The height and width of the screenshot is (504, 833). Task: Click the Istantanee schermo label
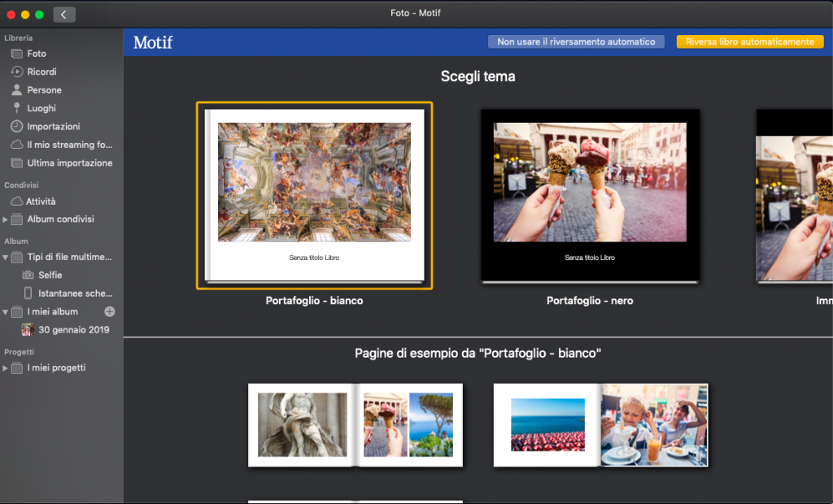pos(76,293)
